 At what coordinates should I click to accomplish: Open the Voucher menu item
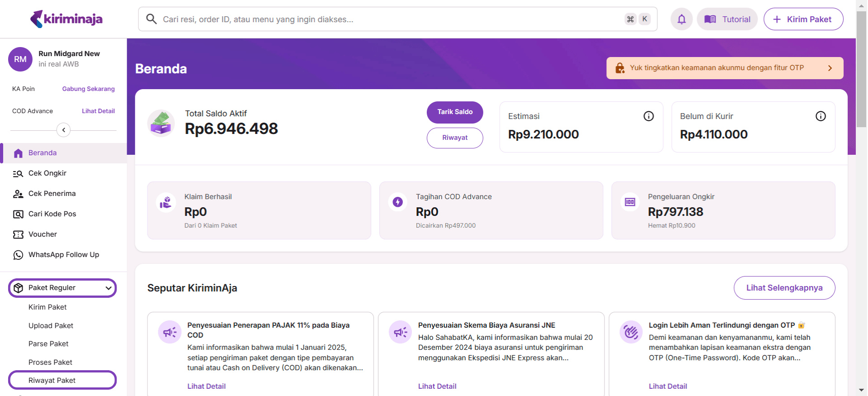pos(42,234)
